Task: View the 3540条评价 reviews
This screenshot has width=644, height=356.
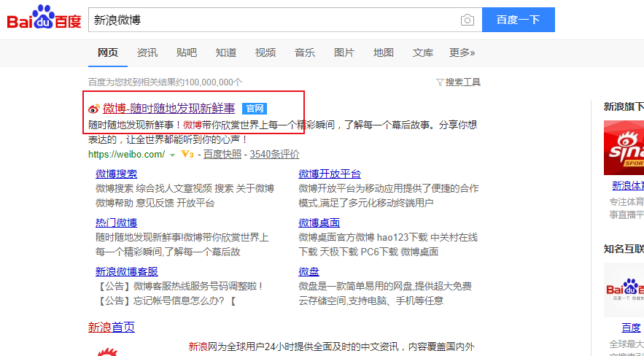Action: point(274,155)
